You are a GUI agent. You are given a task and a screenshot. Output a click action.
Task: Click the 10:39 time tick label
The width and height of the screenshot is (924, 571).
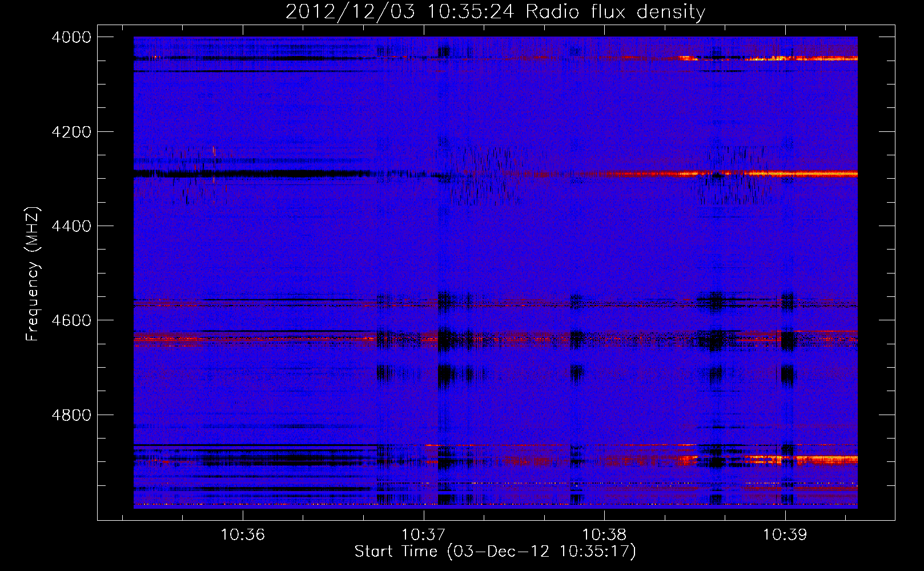tap(785, 535)
